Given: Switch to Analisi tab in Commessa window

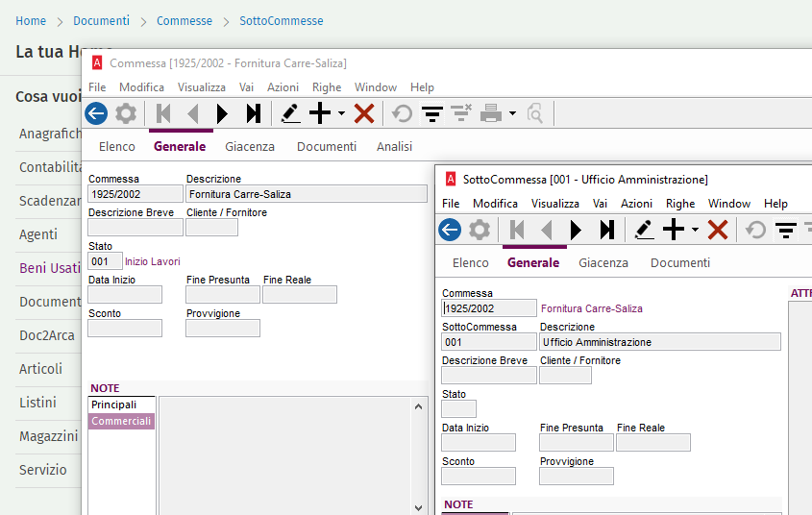Looking at the screenshot, I should tap(395, 146).
